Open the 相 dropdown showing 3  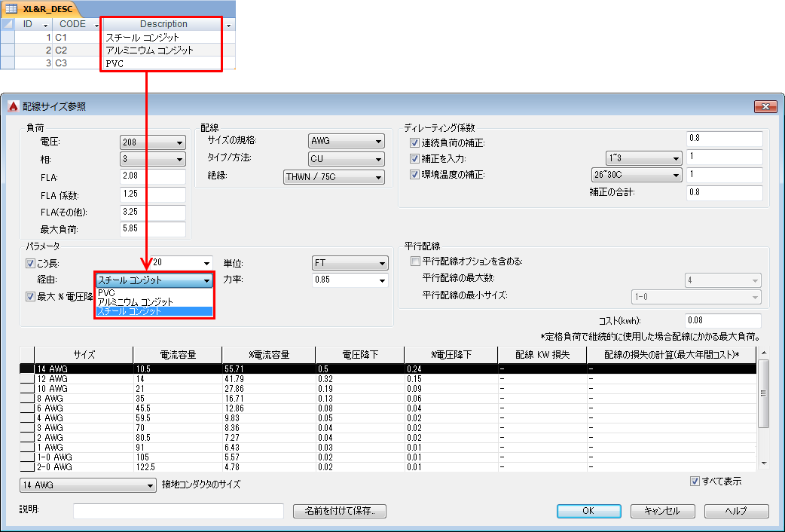coord(153,159)
